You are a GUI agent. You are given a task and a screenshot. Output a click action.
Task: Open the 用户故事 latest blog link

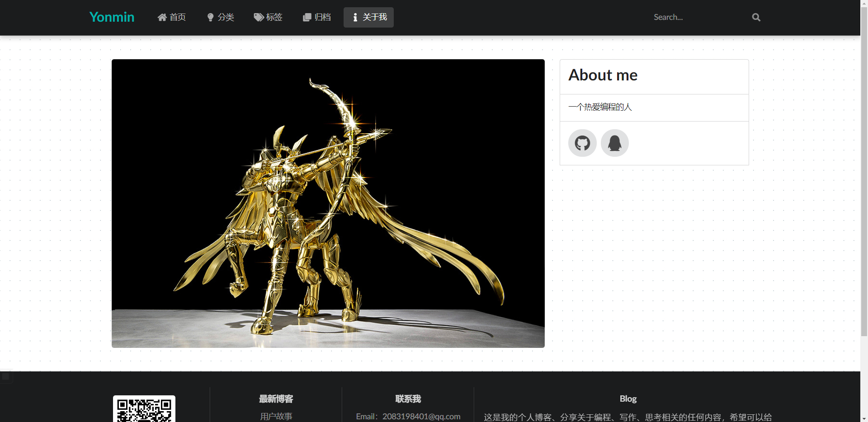click(x=276, y=416)
